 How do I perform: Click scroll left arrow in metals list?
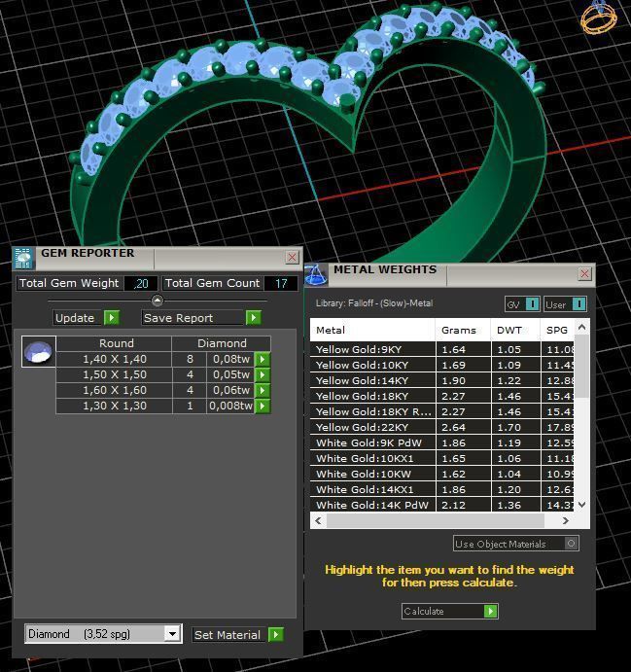(318, 520)
